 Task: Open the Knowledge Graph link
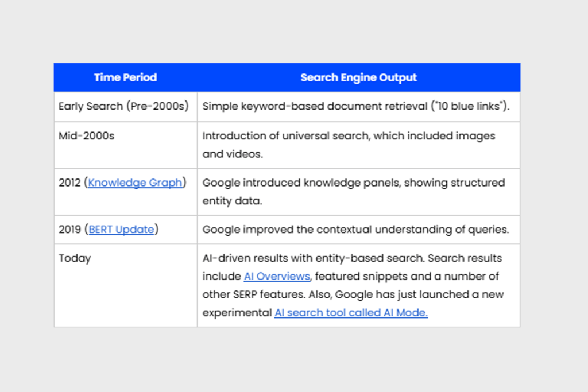click(x=135, y=183)
